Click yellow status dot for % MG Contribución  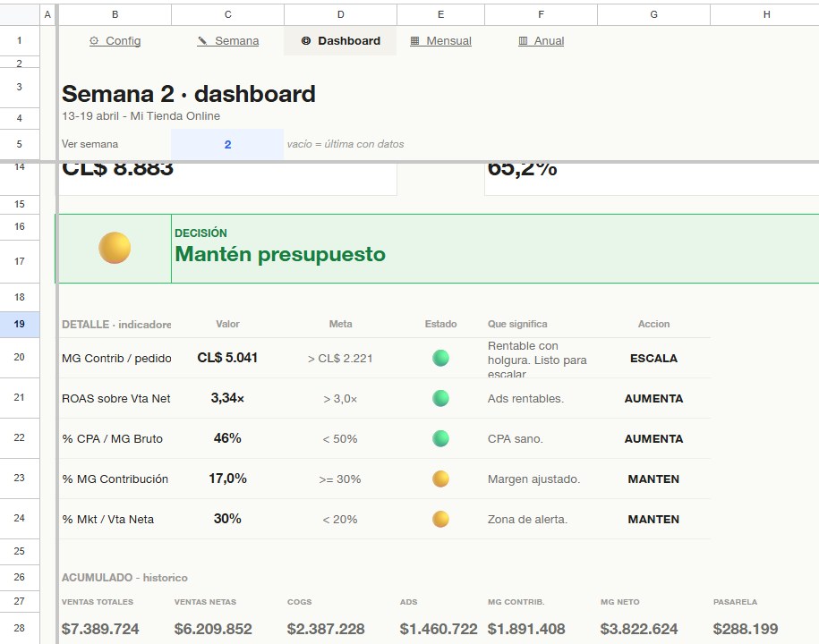[441, 479]
